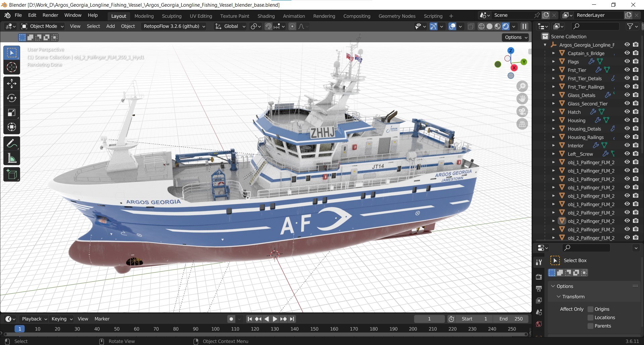Click the timeline View menu button
Screen dimensions: 644x345
coord(83,319)
